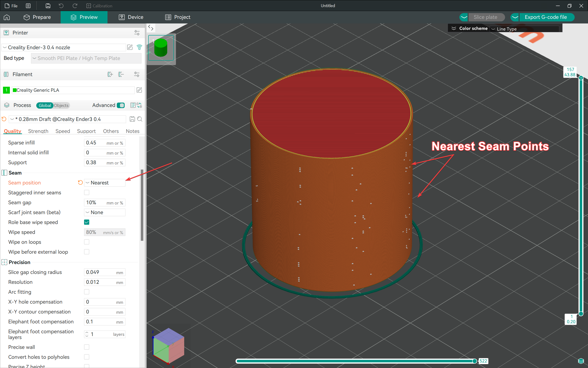Click the save project icon in title bar
The width and height of the screenshot is (588, 368).
coord(48,6)
